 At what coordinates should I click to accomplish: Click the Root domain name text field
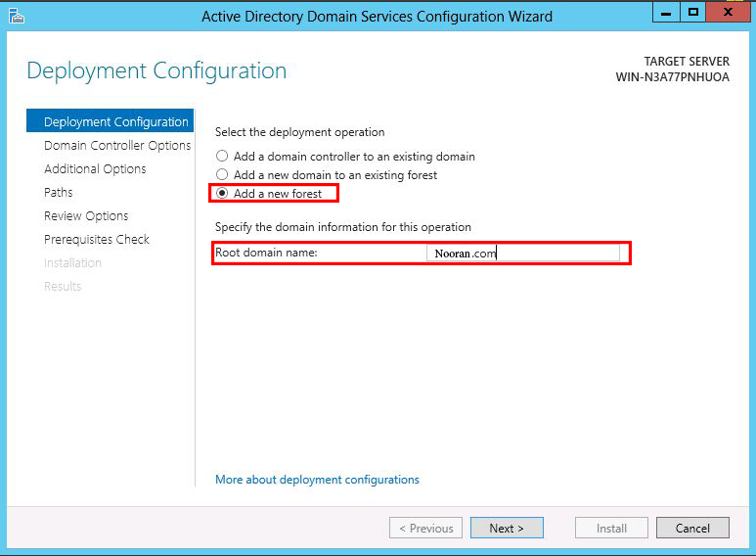(x=523, y=253)
